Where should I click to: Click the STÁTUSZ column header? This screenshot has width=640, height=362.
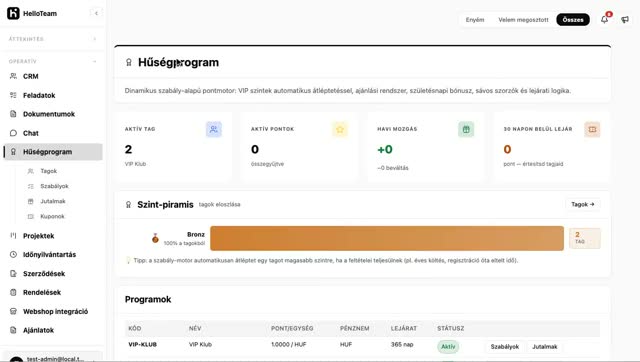tap(451, 328)
